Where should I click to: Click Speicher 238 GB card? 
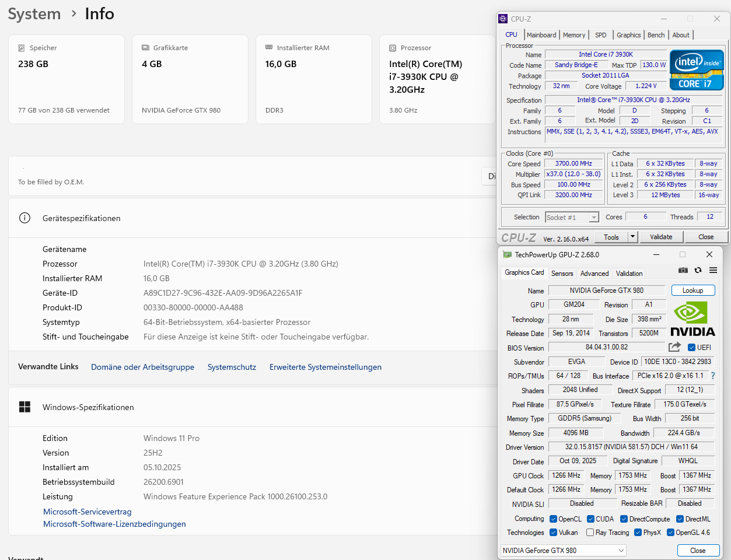[67, 79]
